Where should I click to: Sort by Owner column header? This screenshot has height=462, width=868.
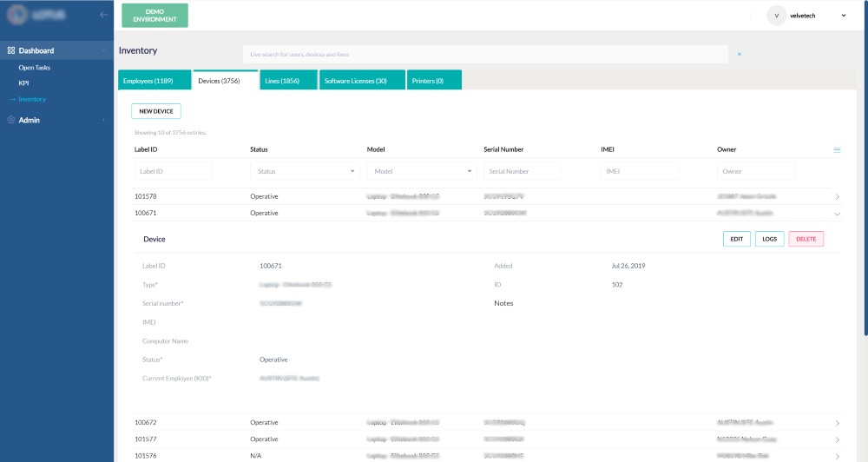[727, 149]
